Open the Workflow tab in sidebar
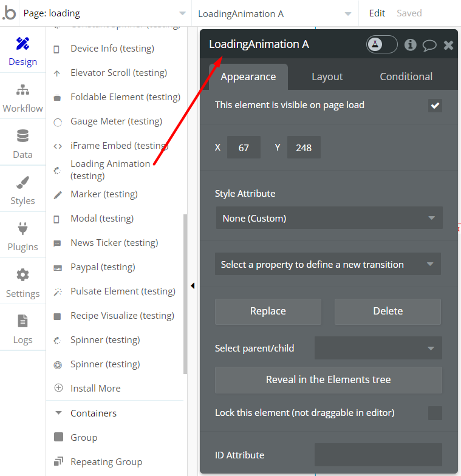Image resolution: width=461 pixels, height=476 pixels. [x=23, y=98]
